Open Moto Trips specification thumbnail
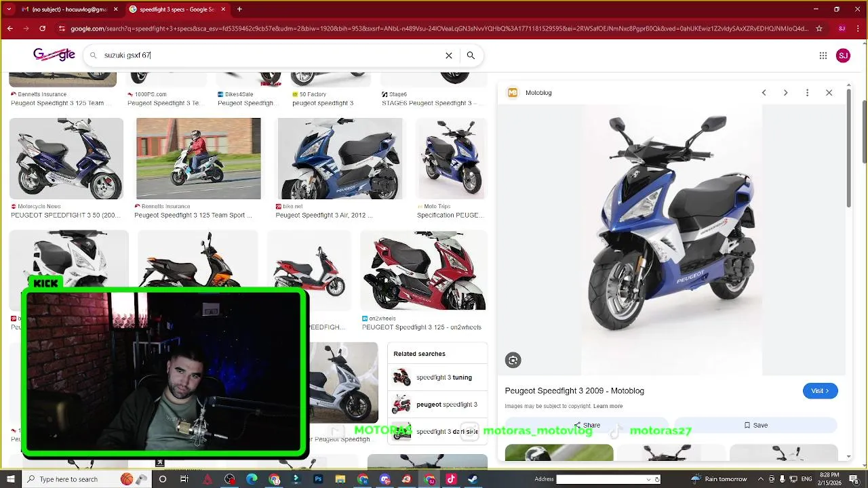 click(452, 159)
